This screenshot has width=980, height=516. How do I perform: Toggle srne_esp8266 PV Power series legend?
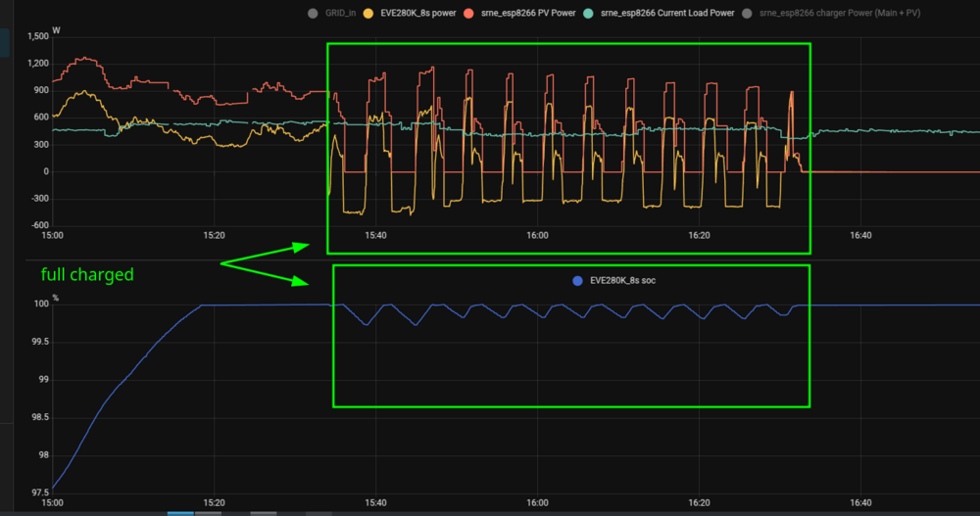click(519, 13)
